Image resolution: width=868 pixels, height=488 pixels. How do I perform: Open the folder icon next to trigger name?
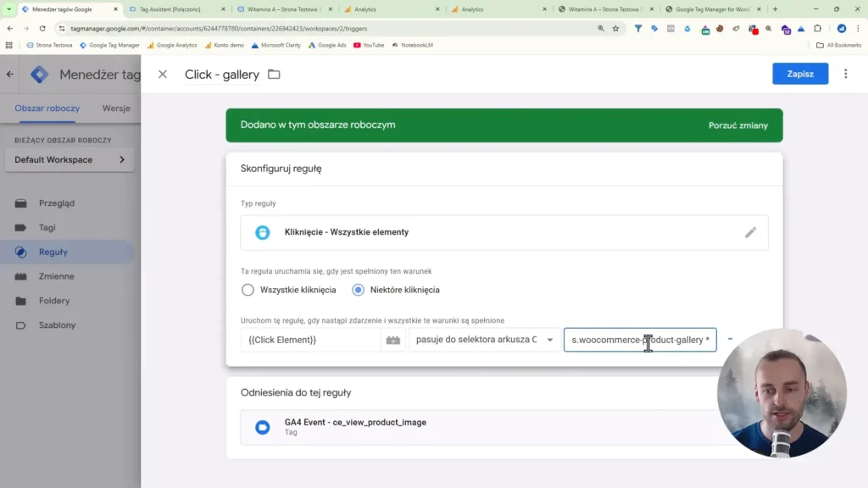coord(274,75)
